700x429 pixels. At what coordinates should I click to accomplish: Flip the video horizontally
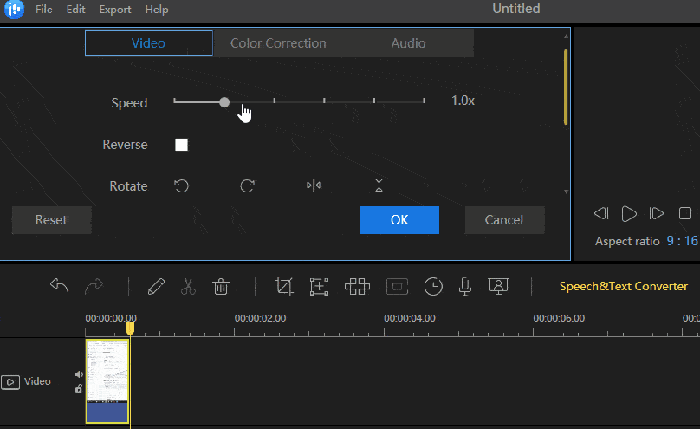pyautogui.click(x=313, y=186)
